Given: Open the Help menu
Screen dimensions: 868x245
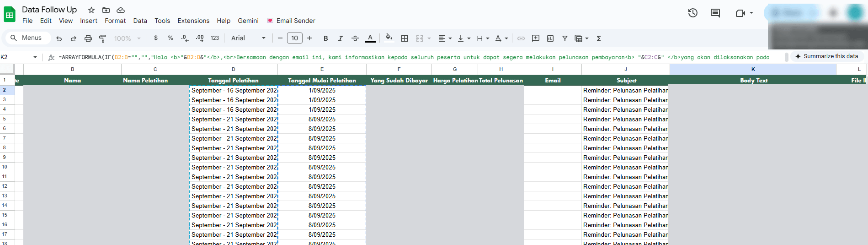Looking at the screenshot, I should pos(224,21).
